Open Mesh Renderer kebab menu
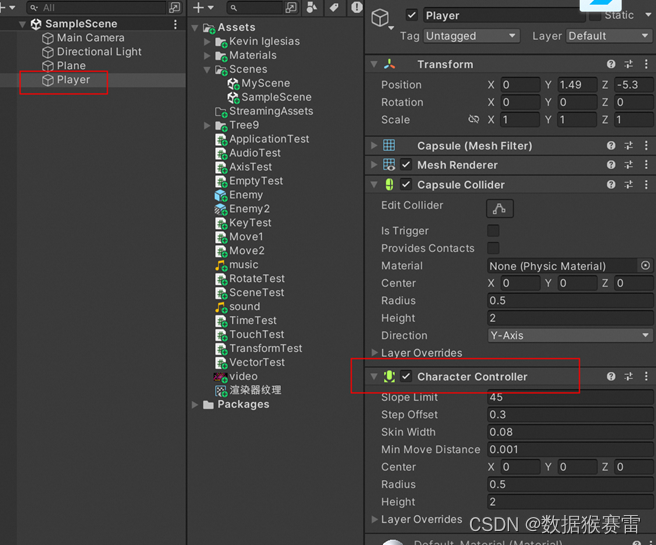The image size is (656, 545). pyautogui.click(x=646, y=165)
